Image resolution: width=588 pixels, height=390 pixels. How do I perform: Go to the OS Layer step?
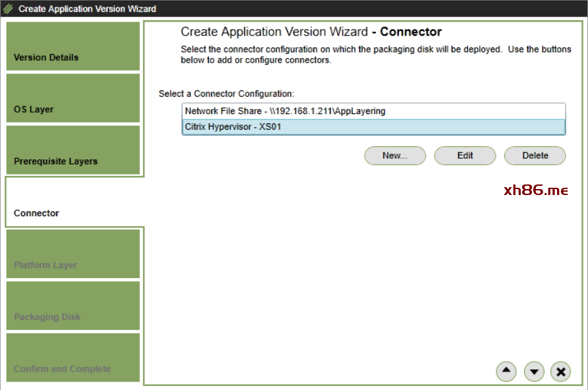(72, 98)
